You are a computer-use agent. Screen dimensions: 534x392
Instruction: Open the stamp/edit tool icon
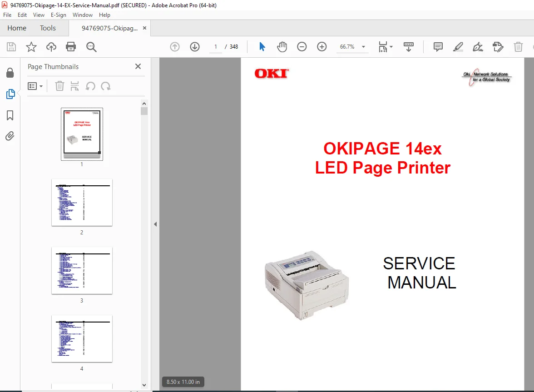point(498,47)
